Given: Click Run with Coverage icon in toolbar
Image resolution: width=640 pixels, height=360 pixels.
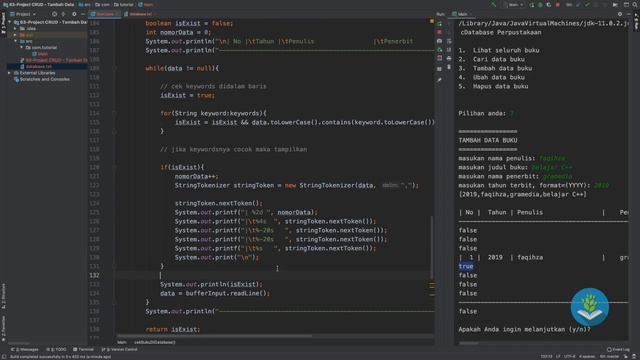Looking at the screenshot, I should 549,4.
